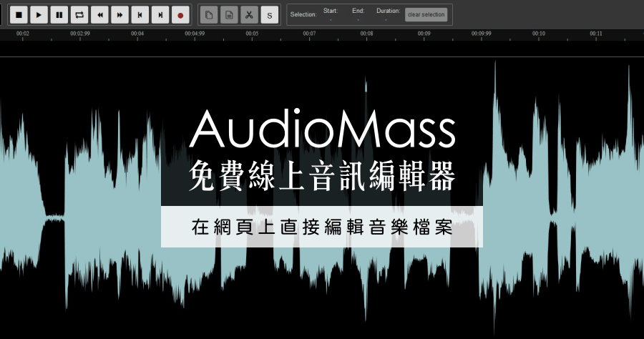
Task: Click the 00:09:99 ruler label
Action: coord(482,34)
